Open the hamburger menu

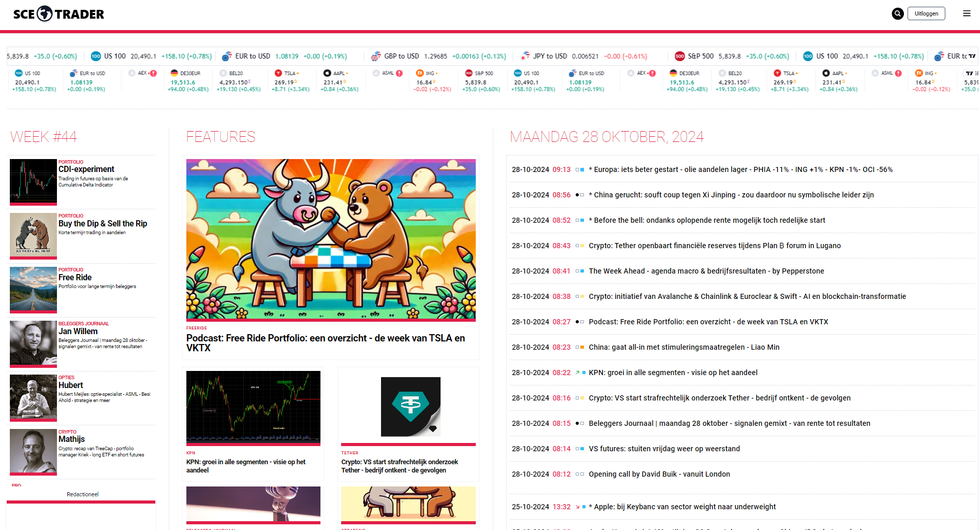click(967, 13)
